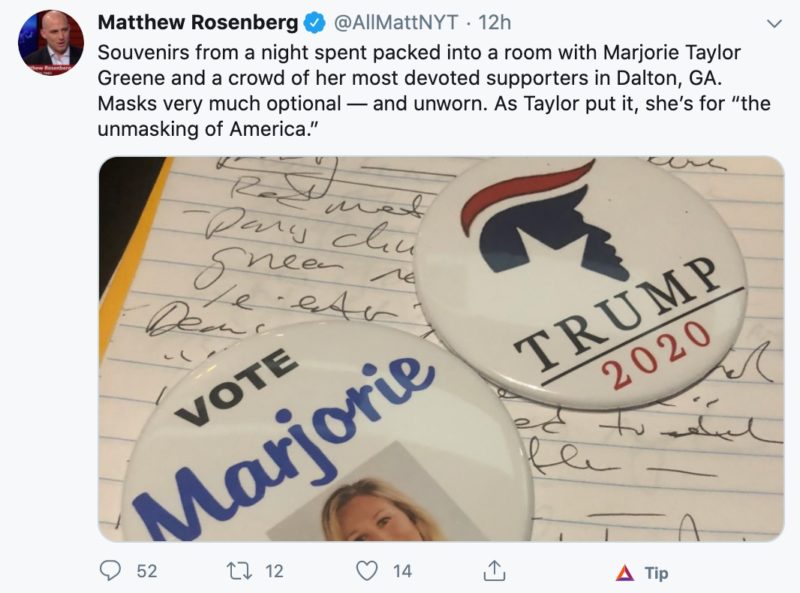Like the tweet with the heart icon

coord(369,571)
